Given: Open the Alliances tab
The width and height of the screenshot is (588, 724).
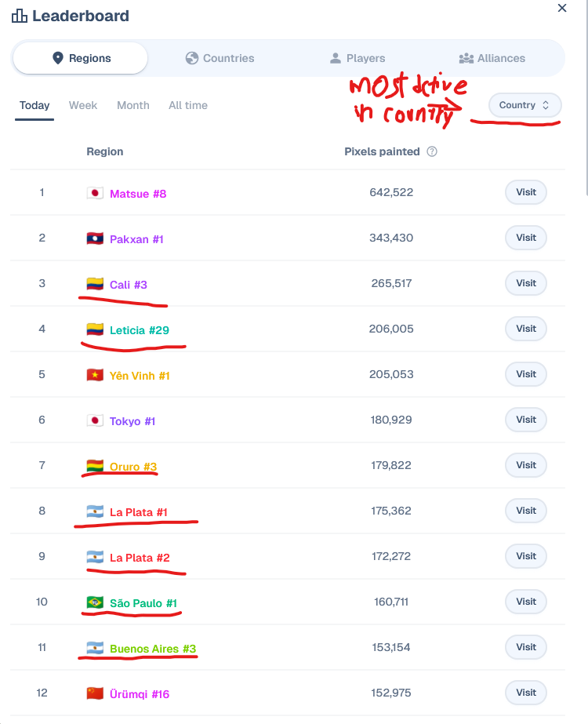Looking at the screenshot, I should [x=492, y=58].
